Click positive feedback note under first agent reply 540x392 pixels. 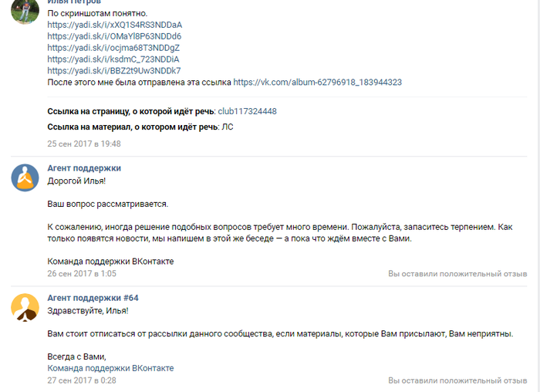pyautogui.click(x=457, y=274)
